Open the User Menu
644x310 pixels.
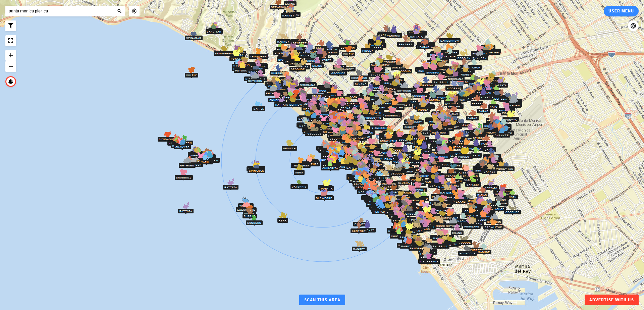[x=621, y=11]
